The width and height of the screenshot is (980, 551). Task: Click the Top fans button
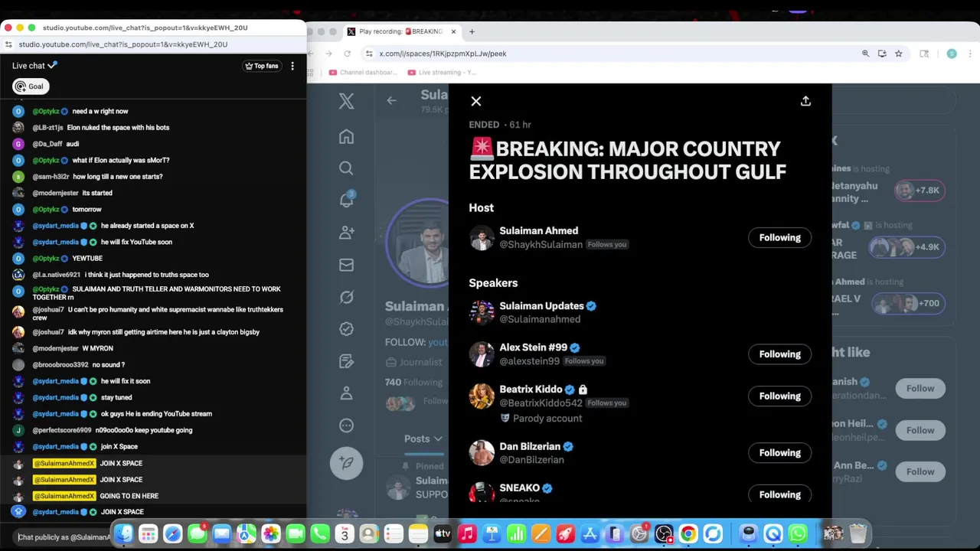pos(262,66)
